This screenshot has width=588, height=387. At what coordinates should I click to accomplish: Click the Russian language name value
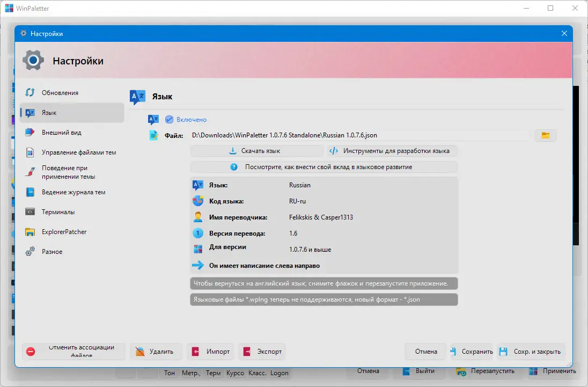[299, 185]
